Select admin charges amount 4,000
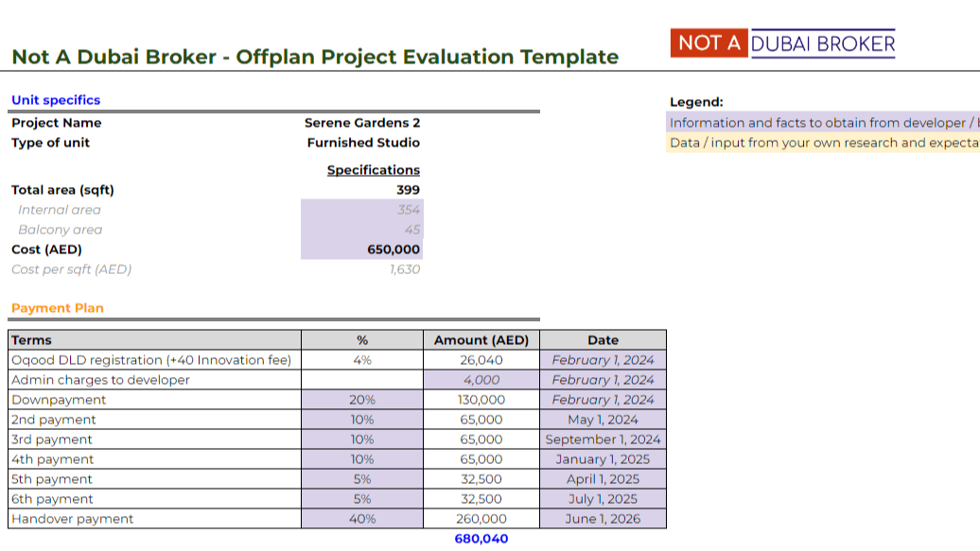 (481, 380)
